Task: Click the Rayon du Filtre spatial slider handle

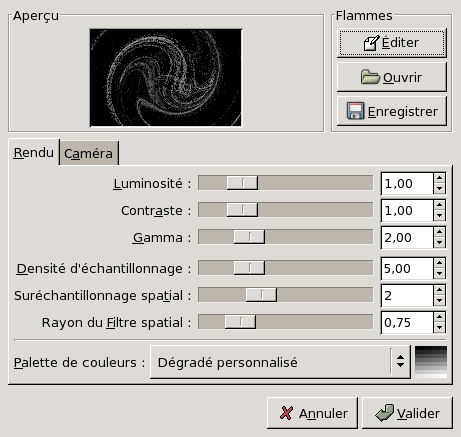Action: click(x=240, y=322)
